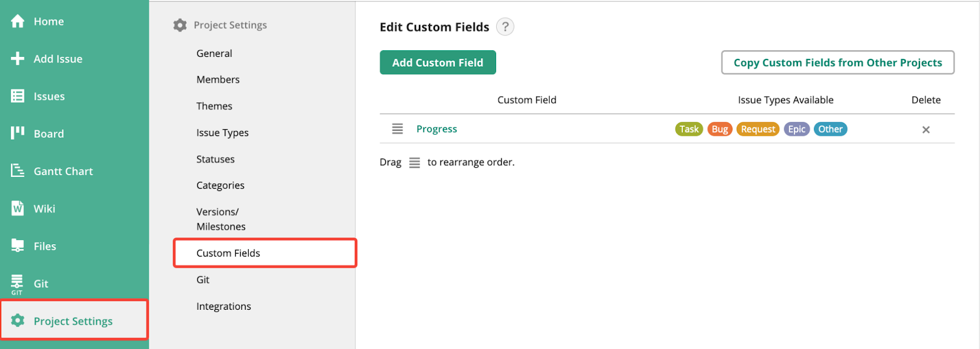Click the purple Epic issue type tag

796,129
